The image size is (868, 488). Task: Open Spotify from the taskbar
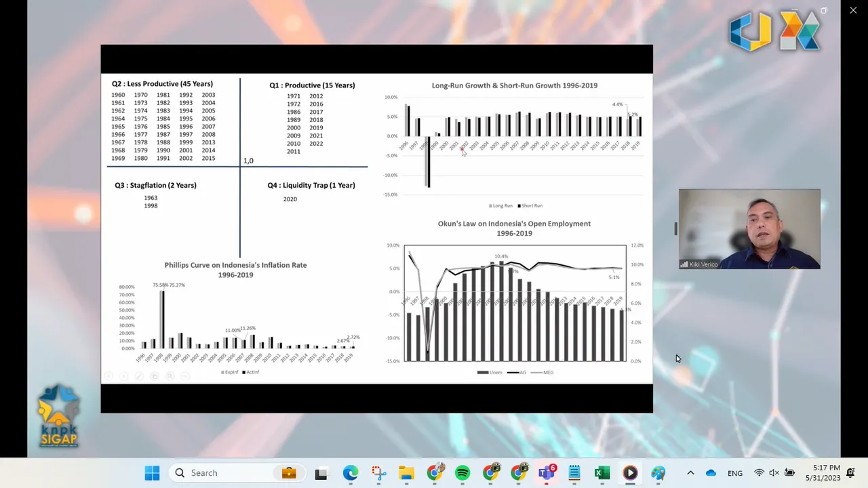pos(462,473)
